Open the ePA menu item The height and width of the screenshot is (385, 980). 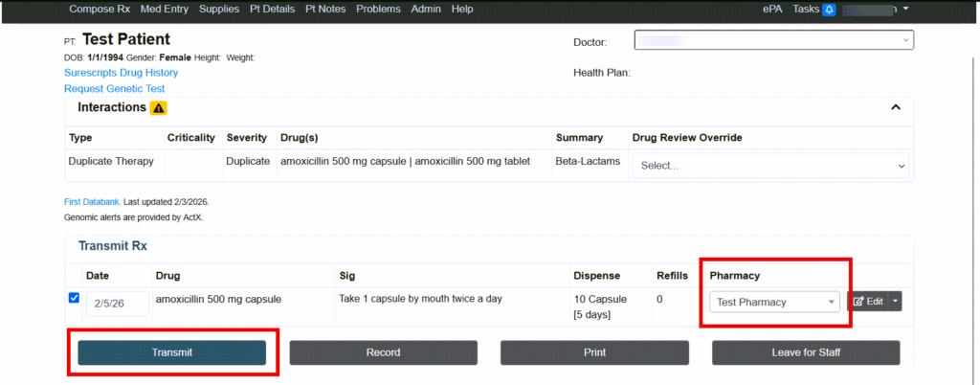coord(773,10)
